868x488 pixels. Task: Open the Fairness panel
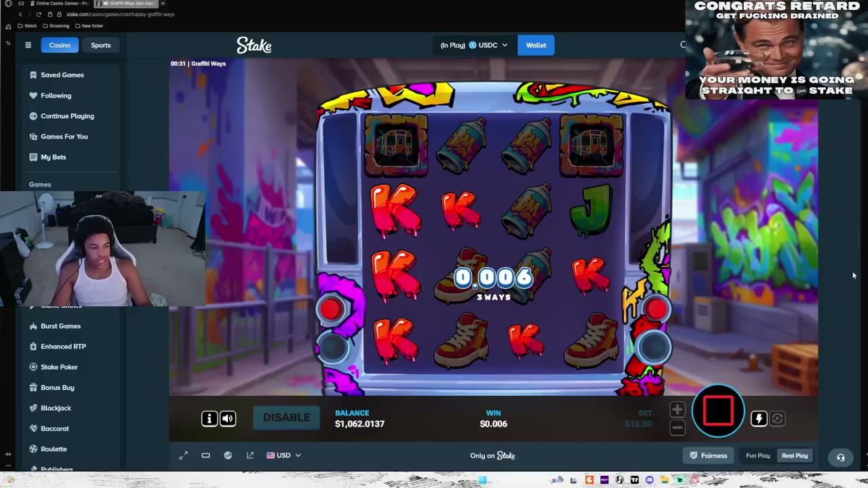708,455
